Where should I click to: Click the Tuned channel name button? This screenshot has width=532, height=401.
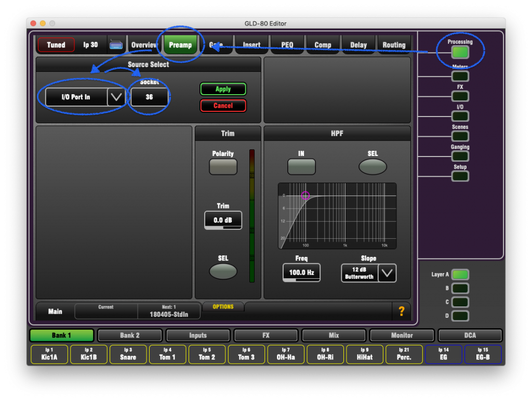(x=56, y=45)
